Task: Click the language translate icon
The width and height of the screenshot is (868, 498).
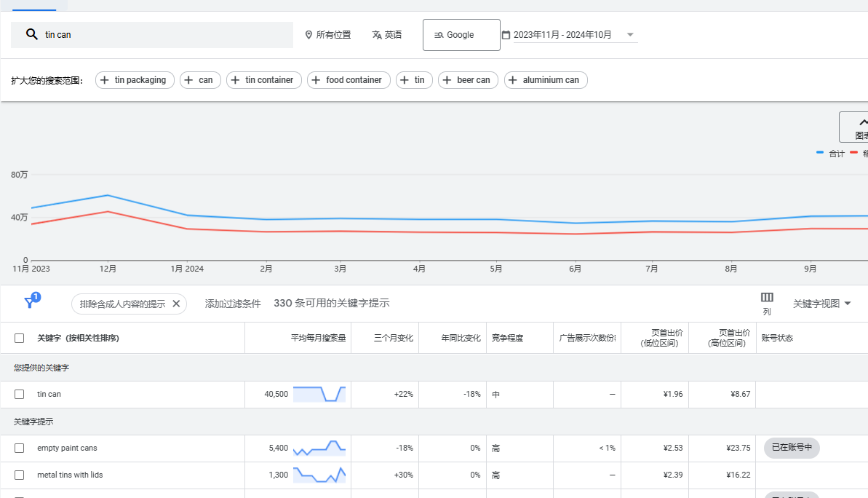Action: 377,35
